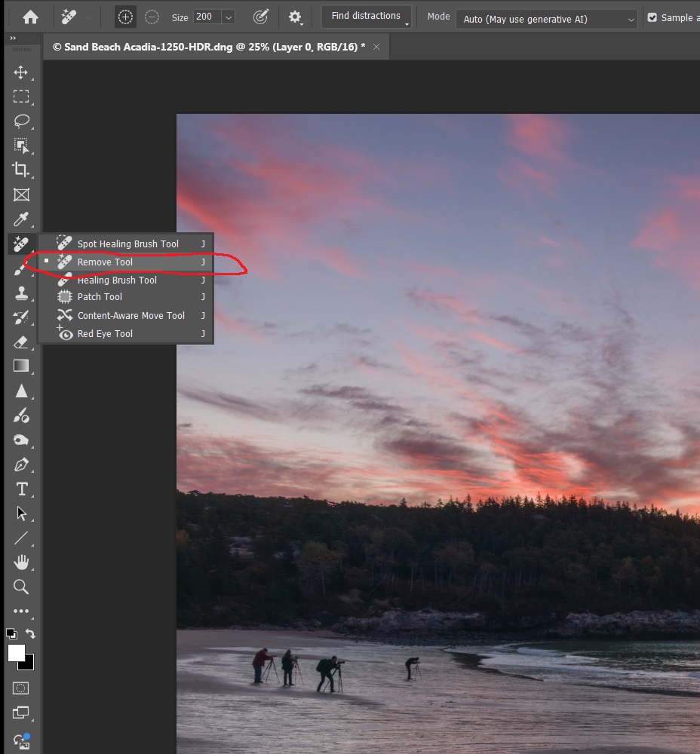Screen dimensions: 700x754
Task: Choose Content-Aware Move Tool from the flyout
Action: click(x=130, y=315)
